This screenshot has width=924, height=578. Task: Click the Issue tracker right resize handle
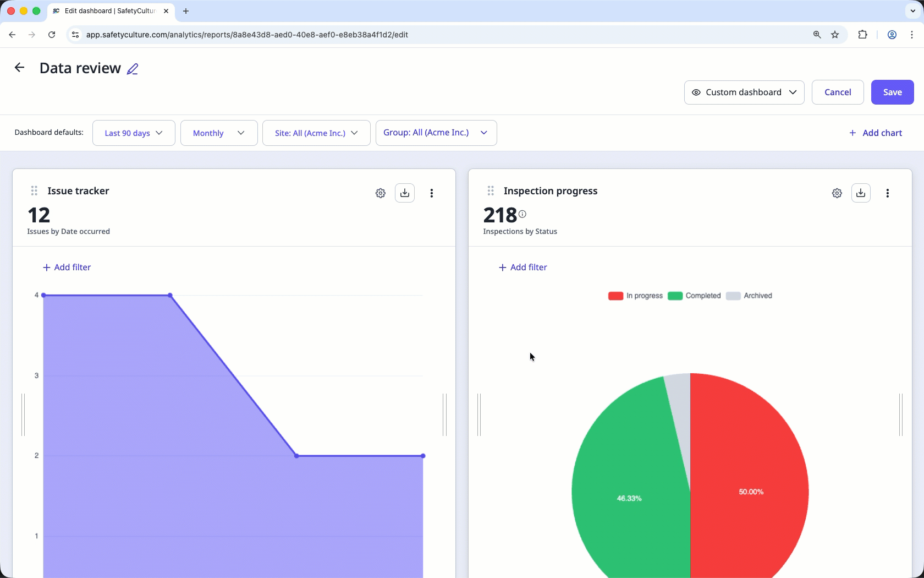[444, 415]
